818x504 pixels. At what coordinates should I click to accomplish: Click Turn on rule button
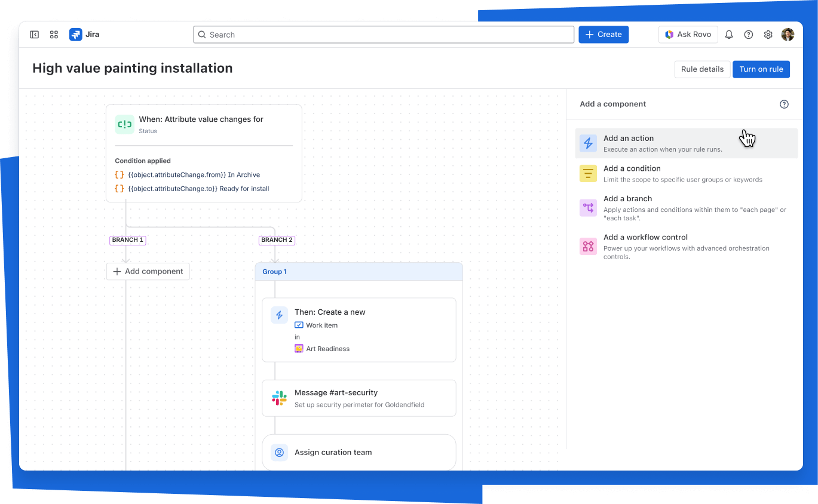coord(761,69)
